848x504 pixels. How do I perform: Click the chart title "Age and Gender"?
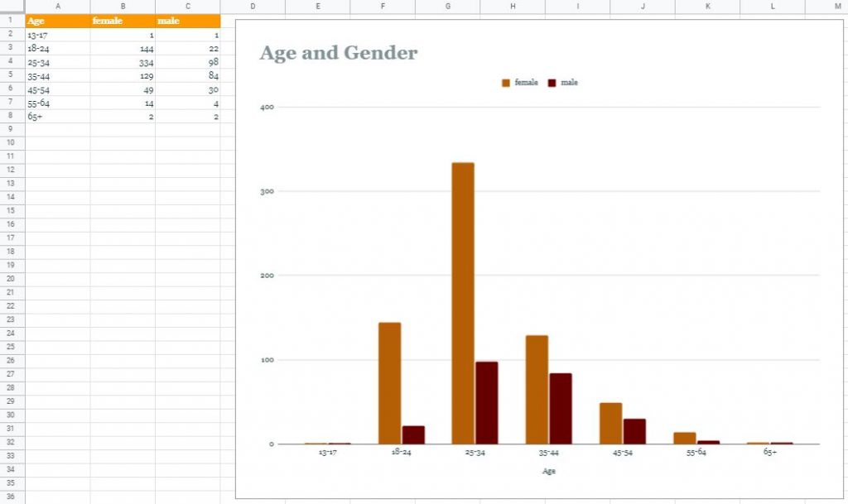339,53
